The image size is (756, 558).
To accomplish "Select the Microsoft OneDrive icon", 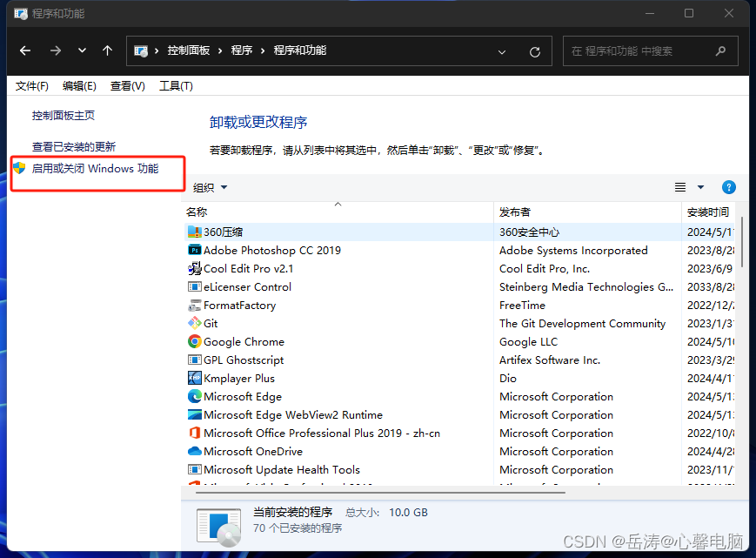I will pos(194,452).
